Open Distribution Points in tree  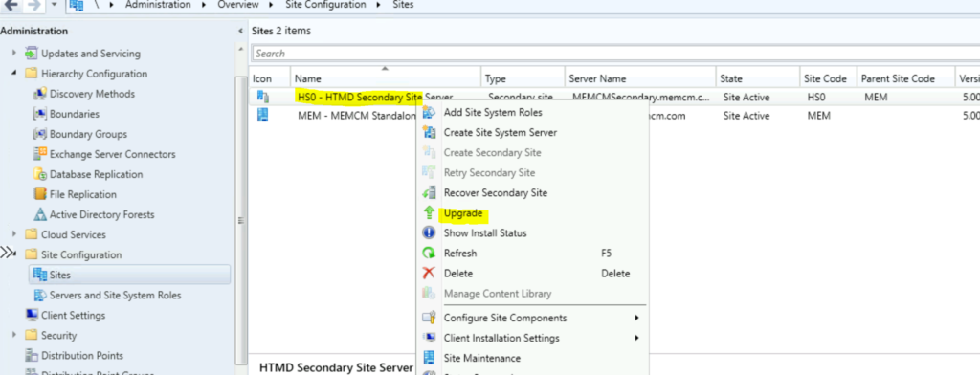[x=82, y=356]
